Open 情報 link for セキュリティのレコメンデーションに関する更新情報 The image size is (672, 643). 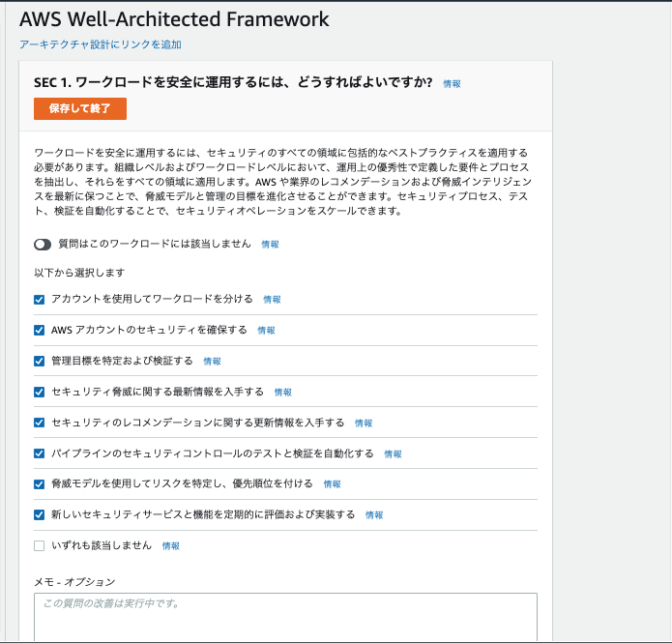point(364,424)
